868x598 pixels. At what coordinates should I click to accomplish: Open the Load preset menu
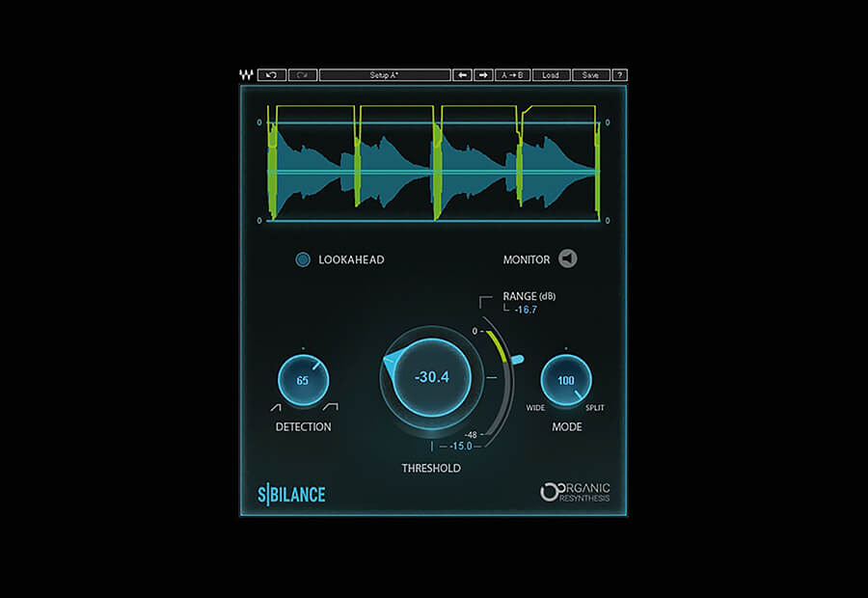[551, 75]
